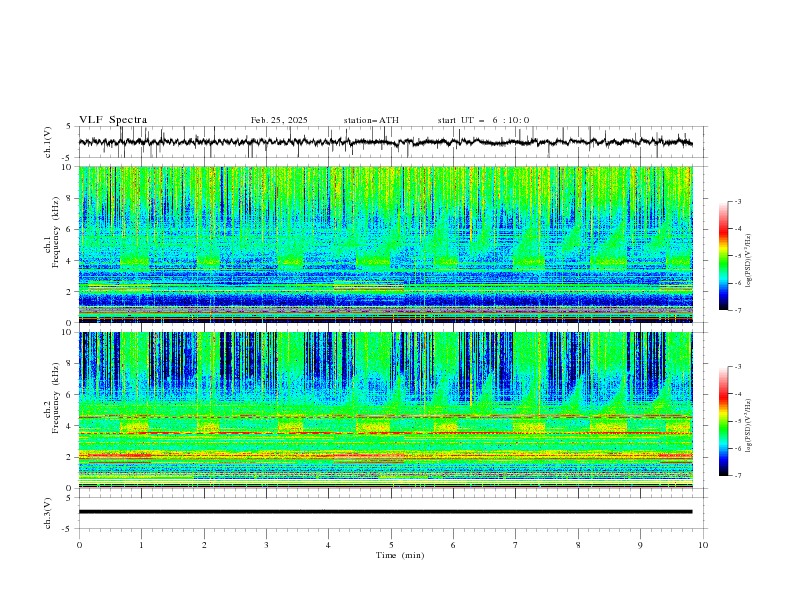Click time axis tick label "3"
Image resolution: width=792 pixels, height=612 pixels.
(x=266, y=545)
